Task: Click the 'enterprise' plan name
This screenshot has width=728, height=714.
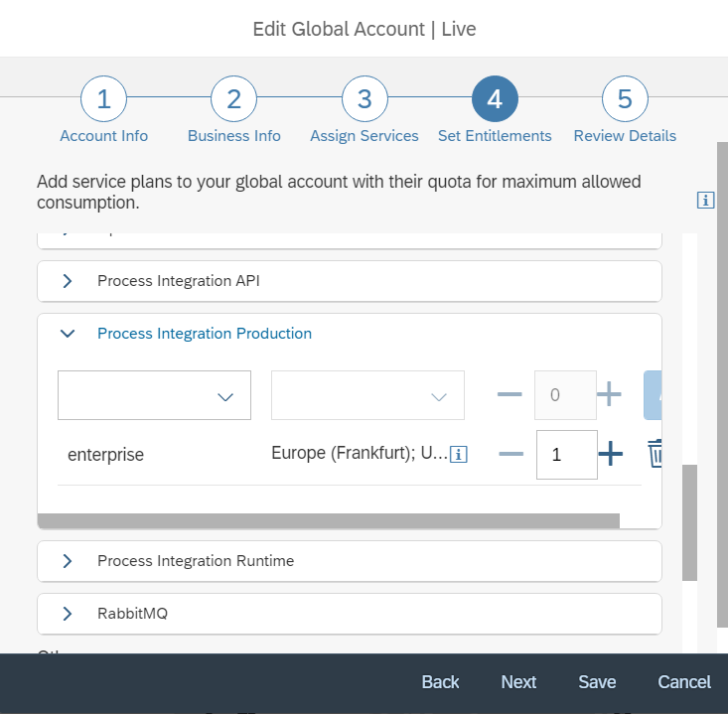Action: coord(106,455)
